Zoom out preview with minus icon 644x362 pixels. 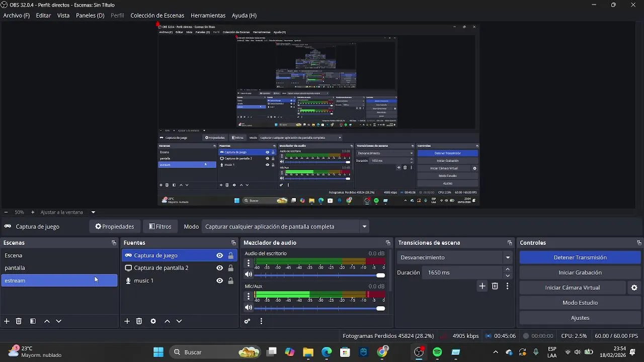point(6,212)
